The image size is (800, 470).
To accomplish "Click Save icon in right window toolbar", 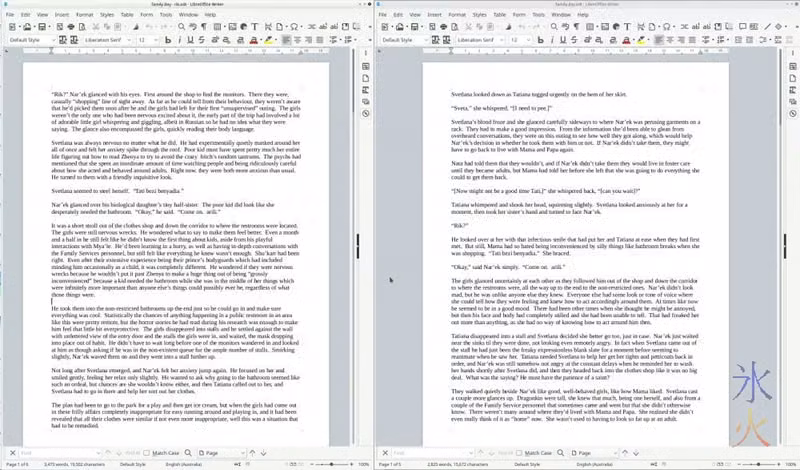I will coord(415,27).
